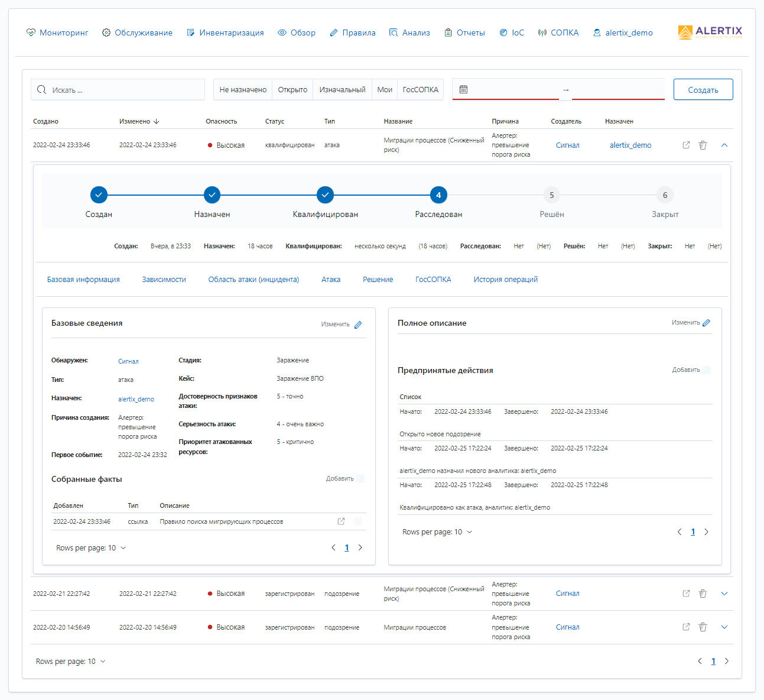Open Мониторинг via the heartbeat icon
Image resolution: width=764 pixels, height=700 pixels.
pyautogui.click(x=30, y=33)
